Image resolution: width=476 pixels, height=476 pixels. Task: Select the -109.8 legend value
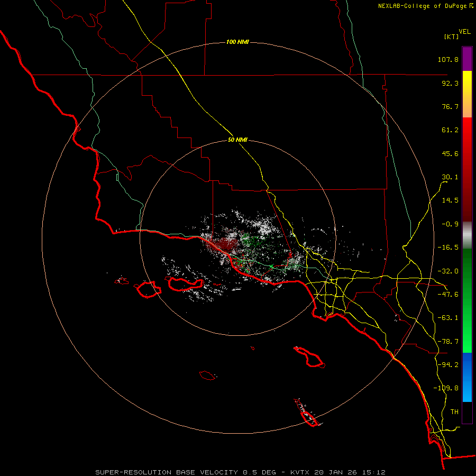pos(446,388)
